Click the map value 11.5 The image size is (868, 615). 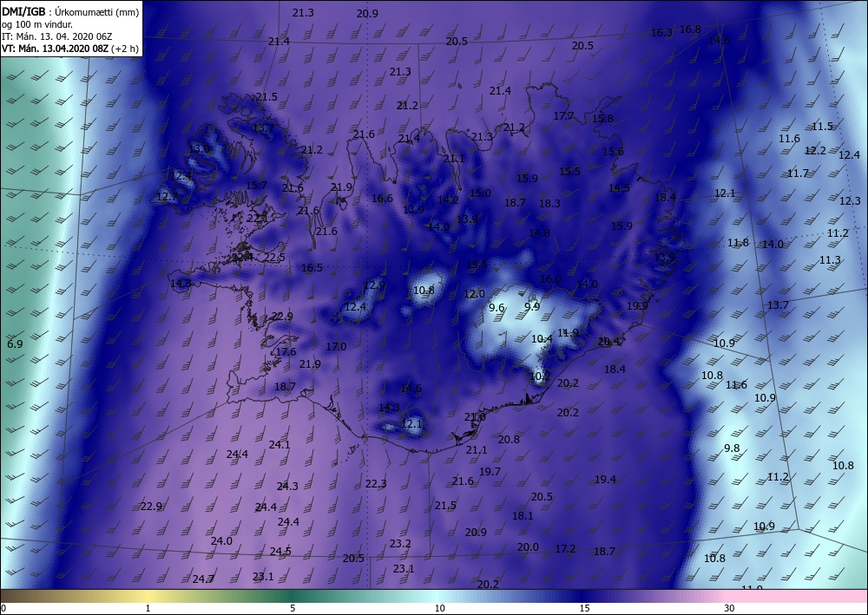click(x=822, y=127)
